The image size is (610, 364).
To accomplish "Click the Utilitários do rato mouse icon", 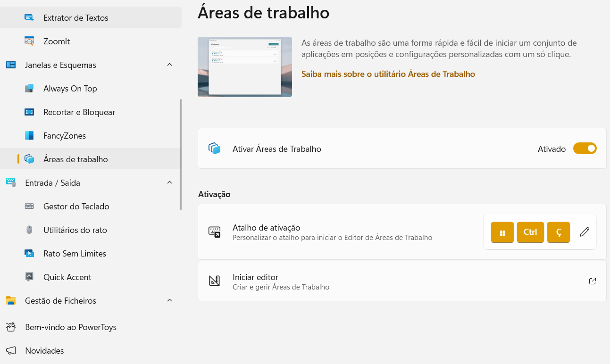I will [x=29, y=230].
